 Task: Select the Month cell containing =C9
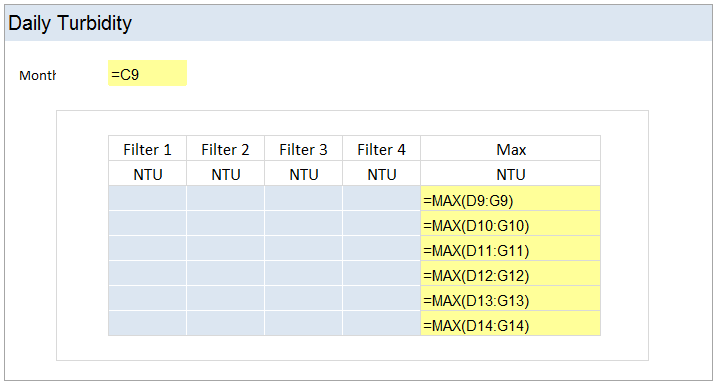pos(147,73)
